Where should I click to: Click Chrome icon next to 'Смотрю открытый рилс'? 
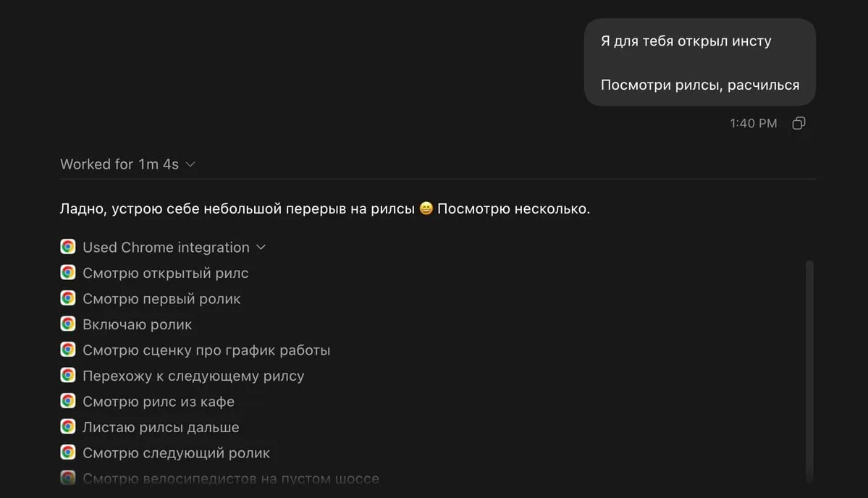pyautogui.click(x=68, y=272)
